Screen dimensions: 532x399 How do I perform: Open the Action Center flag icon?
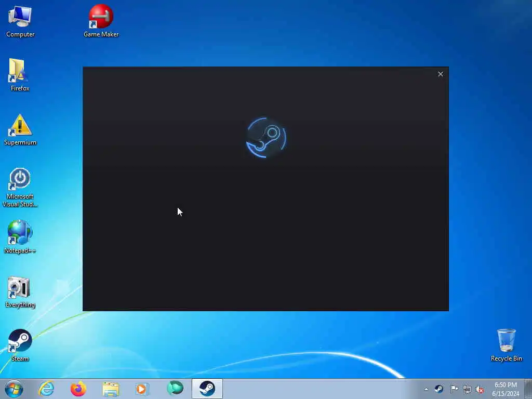[454, 389]
